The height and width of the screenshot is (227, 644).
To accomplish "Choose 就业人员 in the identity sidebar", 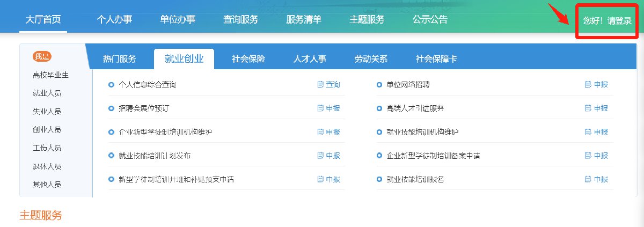I will click(x=47, y=93).
